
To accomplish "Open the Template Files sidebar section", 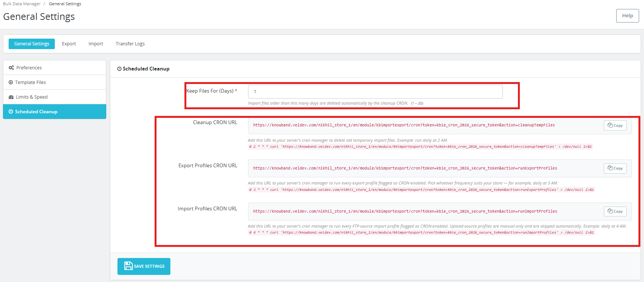I will pos(54,82).
